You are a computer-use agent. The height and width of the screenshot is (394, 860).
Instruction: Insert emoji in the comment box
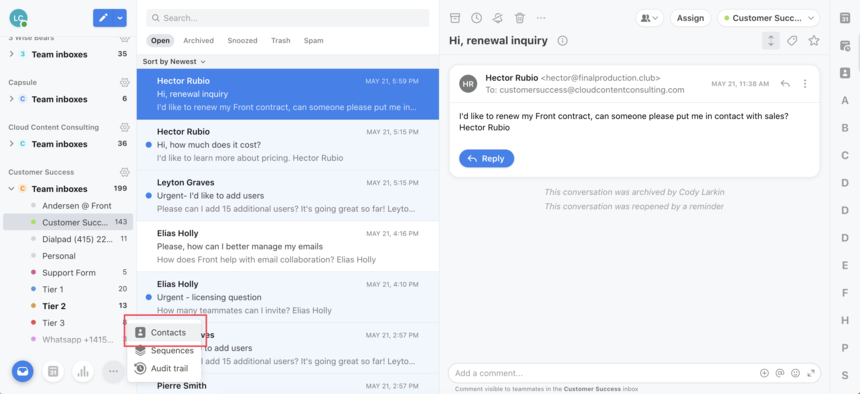click(x=795, y=373)
